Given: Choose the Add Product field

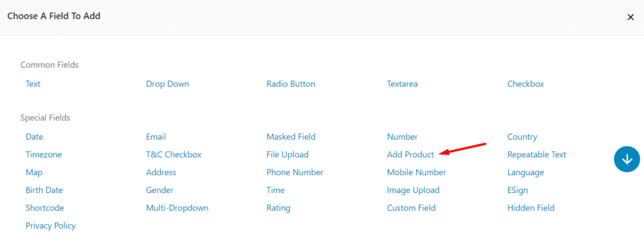Looking at the screenshot, I should pyautogui.click(x=410, y=155).
